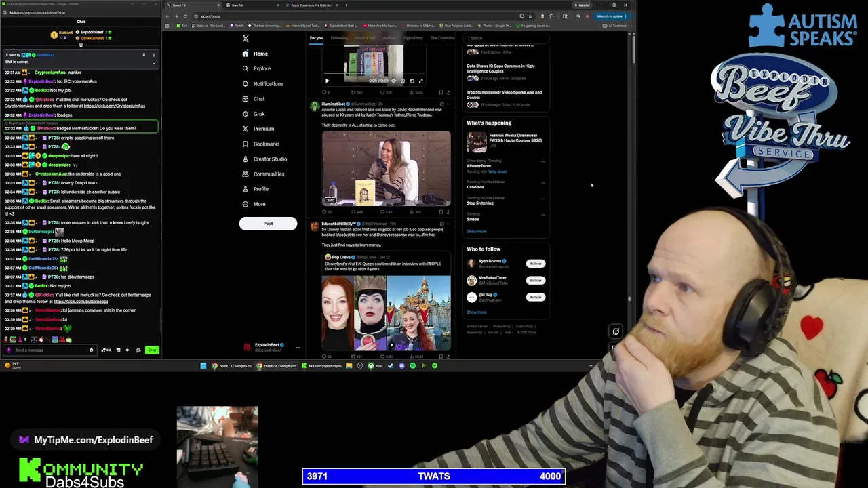Open the Fashion Weeks Menswear event card
Viewport: 868px width, 488px height.
[505, 142]
